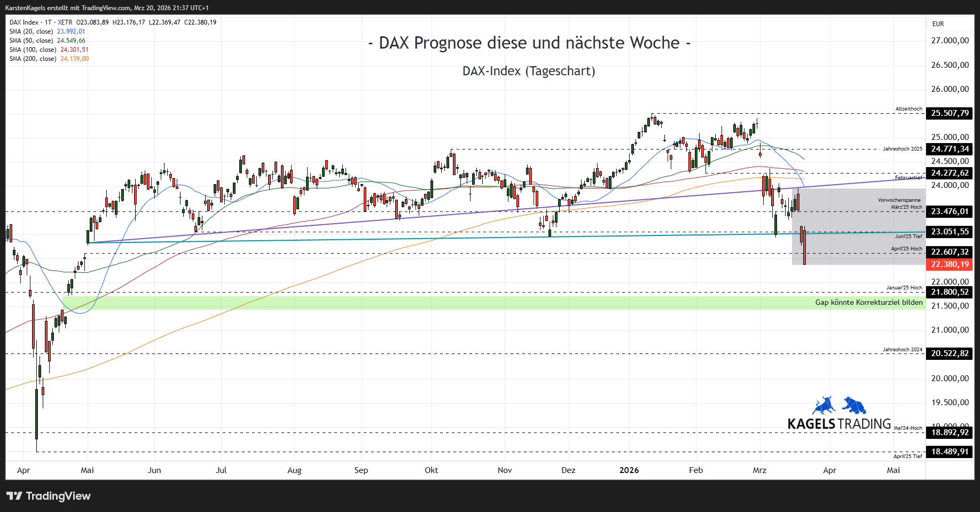Click the Allzeithoch price flag 25.507,79
Screen dimensions: 980x512
(948, 113)
